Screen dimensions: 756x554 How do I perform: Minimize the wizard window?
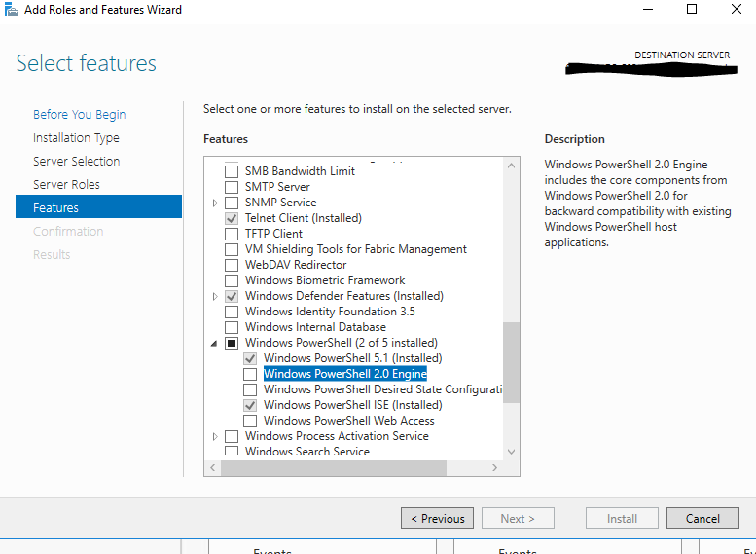coord(648,9)
